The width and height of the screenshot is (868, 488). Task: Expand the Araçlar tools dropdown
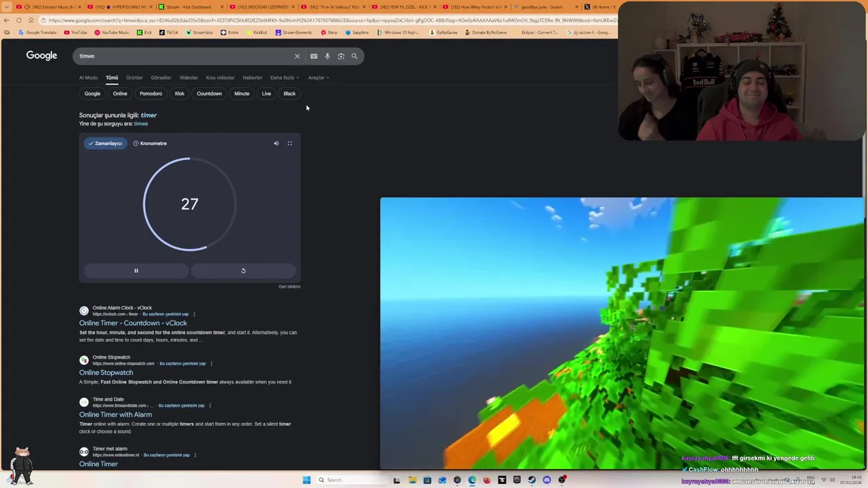tap(318, 78)
